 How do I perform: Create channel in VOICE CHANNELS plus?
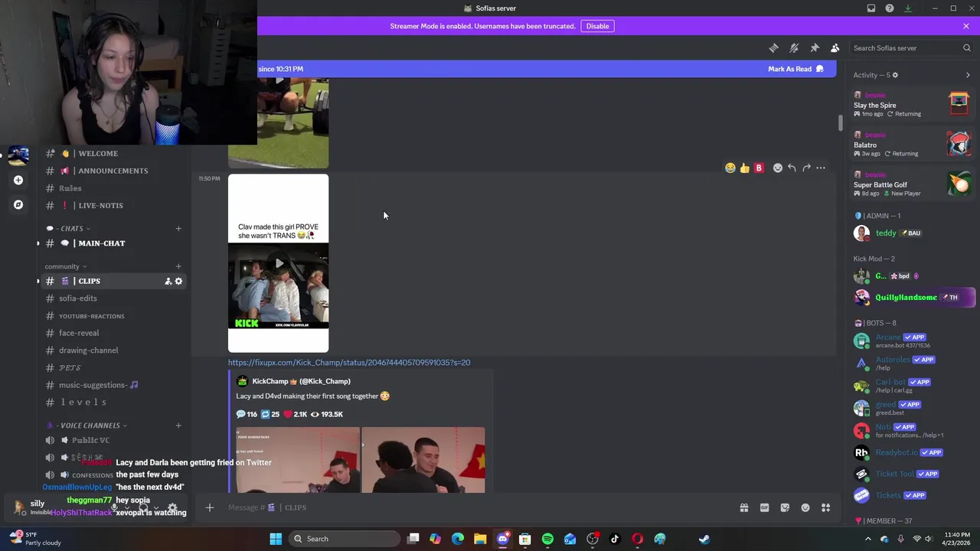point(178,425)
